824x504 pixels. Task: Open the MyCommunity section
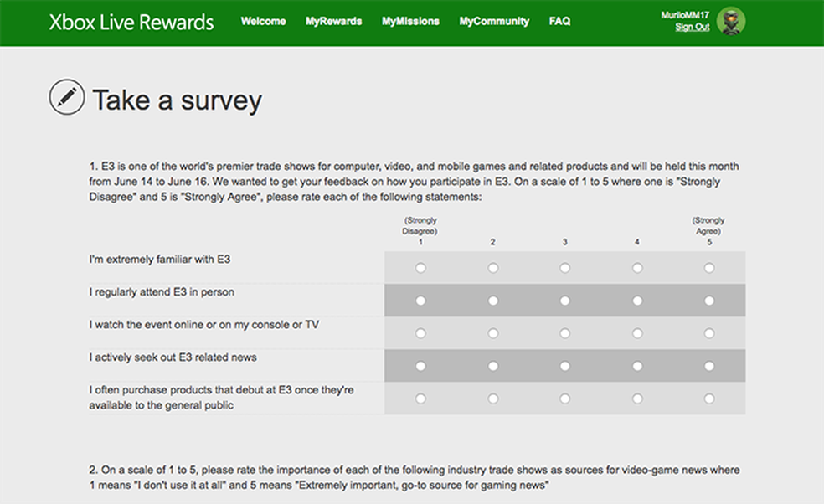coord(493,21)
